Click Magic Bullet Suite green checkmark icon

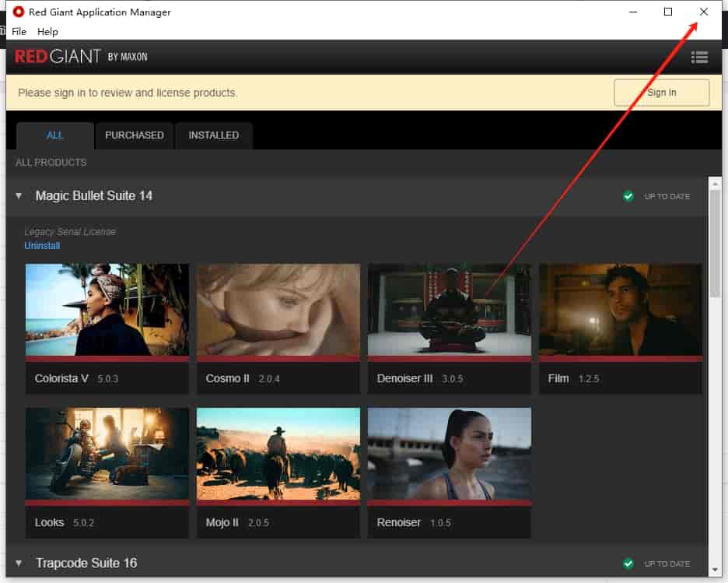coord(628,196)
